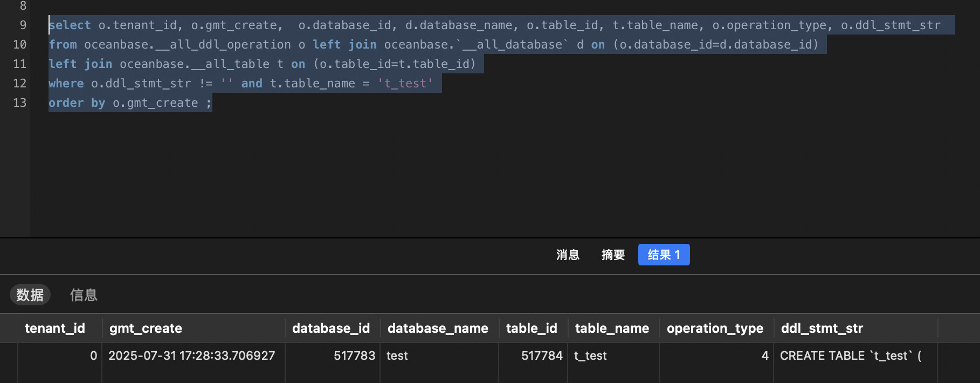Switch to the 信息 view
Image resolution: width=980 pixels, height=383 pixels.
[84, 295]
